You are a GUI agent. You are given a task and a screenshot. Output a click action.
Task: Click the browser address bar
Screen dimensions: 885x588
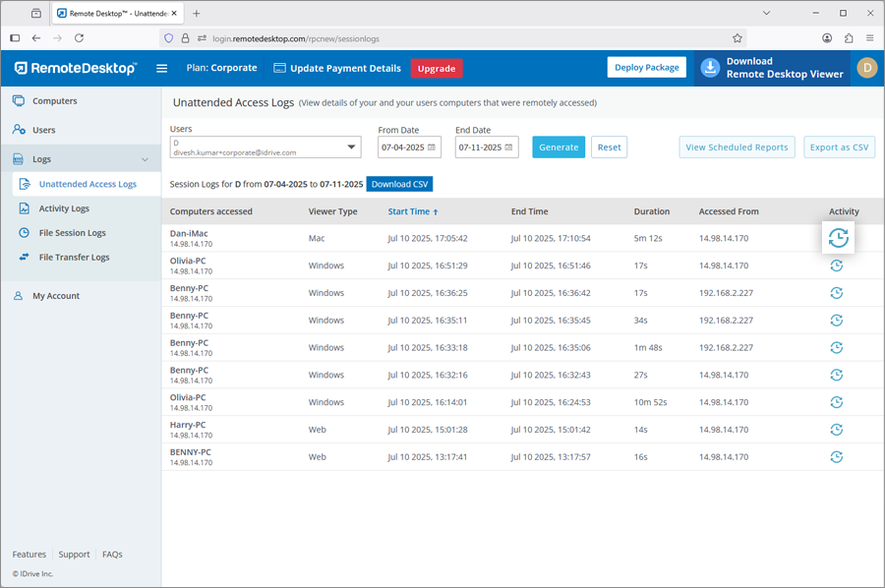[x=442, y=38]
